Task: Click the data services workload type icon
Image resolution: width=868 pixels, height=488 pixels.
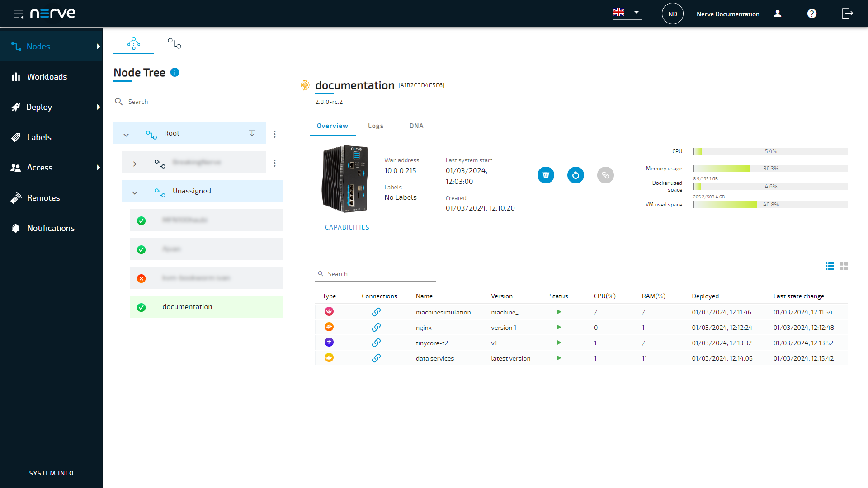Action: point(329,357)
